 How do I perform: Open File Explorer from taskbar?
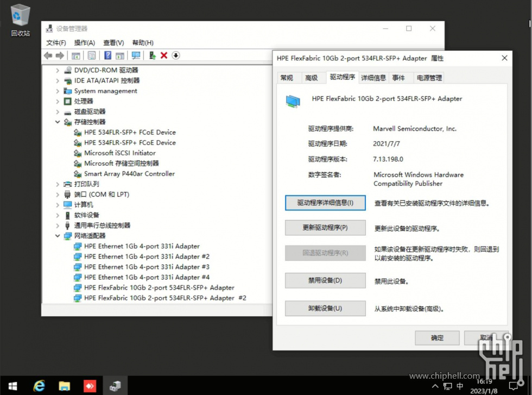pyautogui.click(x=64, y=386)
